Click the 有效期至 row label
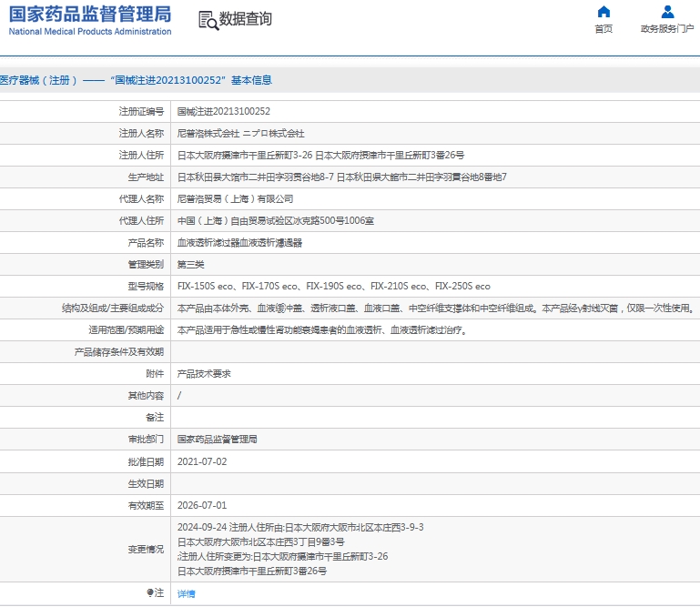This screenshot has width=700, height=607. (x=146, y=506)
